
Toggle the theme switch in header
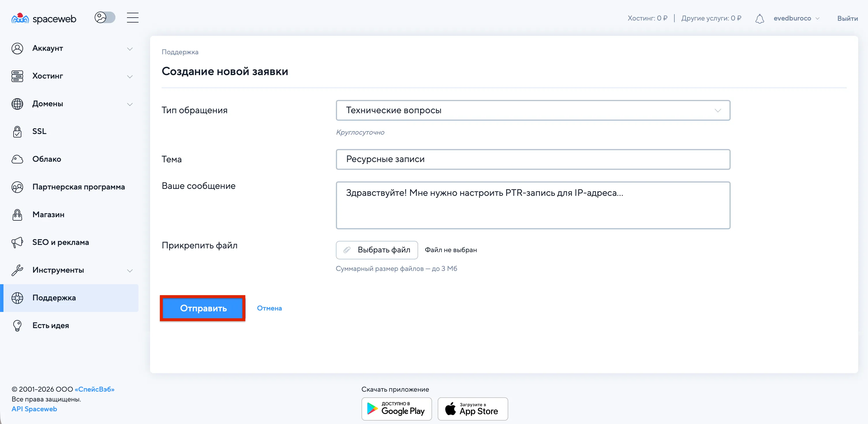click(x=105, y=18)
